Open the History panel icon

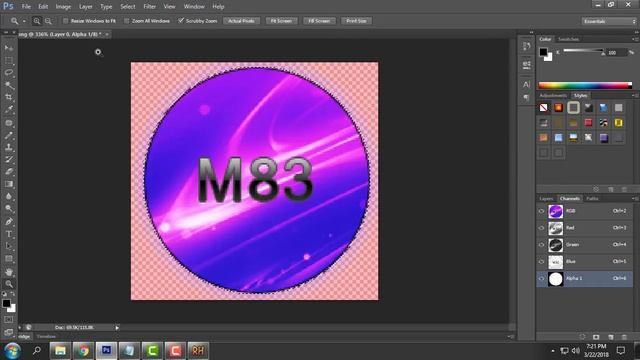(x=527, y=46)
